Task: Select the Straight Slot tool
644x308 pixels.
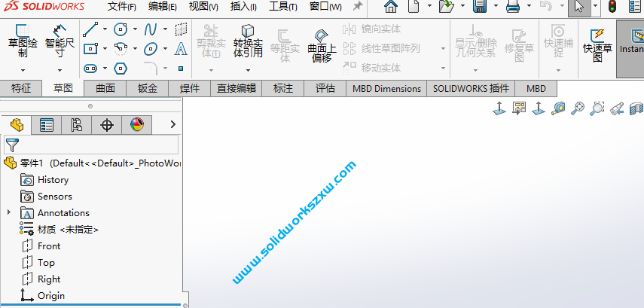Action: [x=90, y=69]
